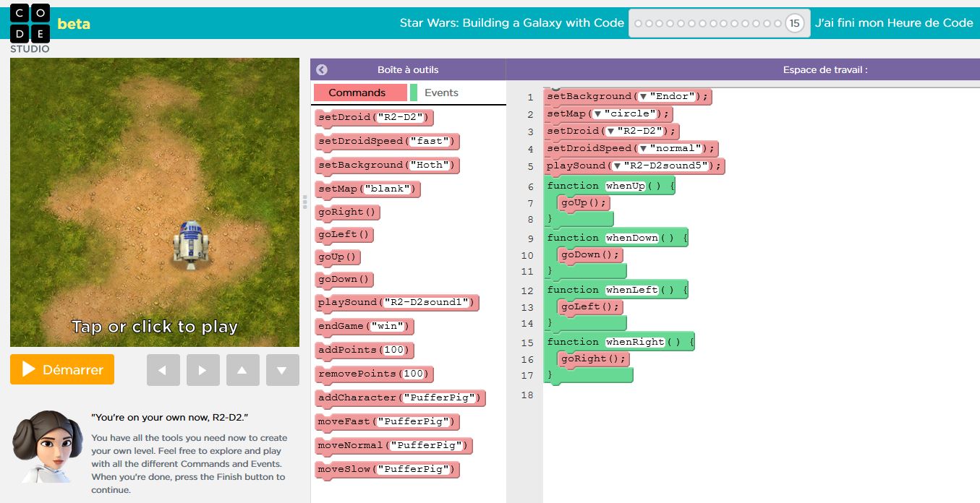Screen dimensions: 980x503
Task: Select the goUp(); block on line 7
Action: [x=584, y=203]
